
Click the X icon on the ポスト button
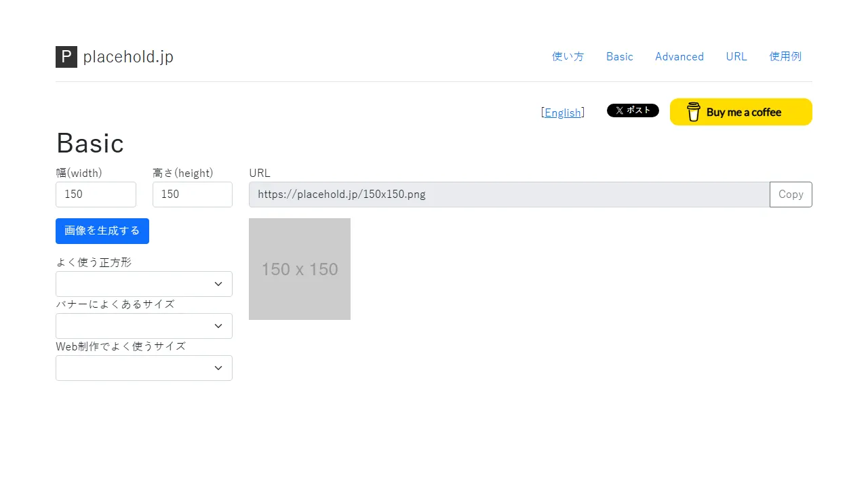tap(618, 110)
